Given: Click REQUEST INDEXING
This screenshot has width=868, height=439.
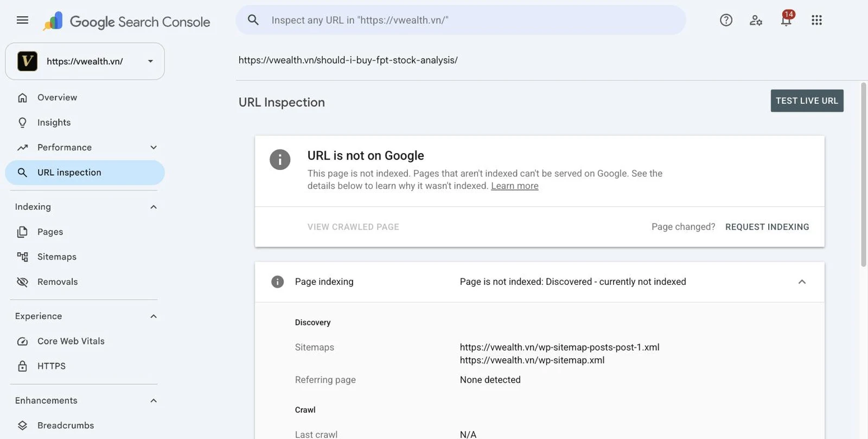Looking at the screenshot, I should point(767,227).
